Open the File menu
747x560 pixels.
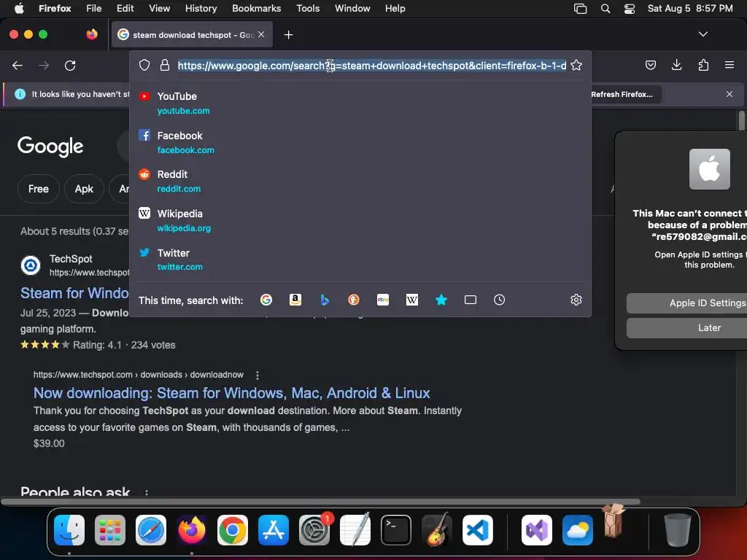[x=94, y=9]
